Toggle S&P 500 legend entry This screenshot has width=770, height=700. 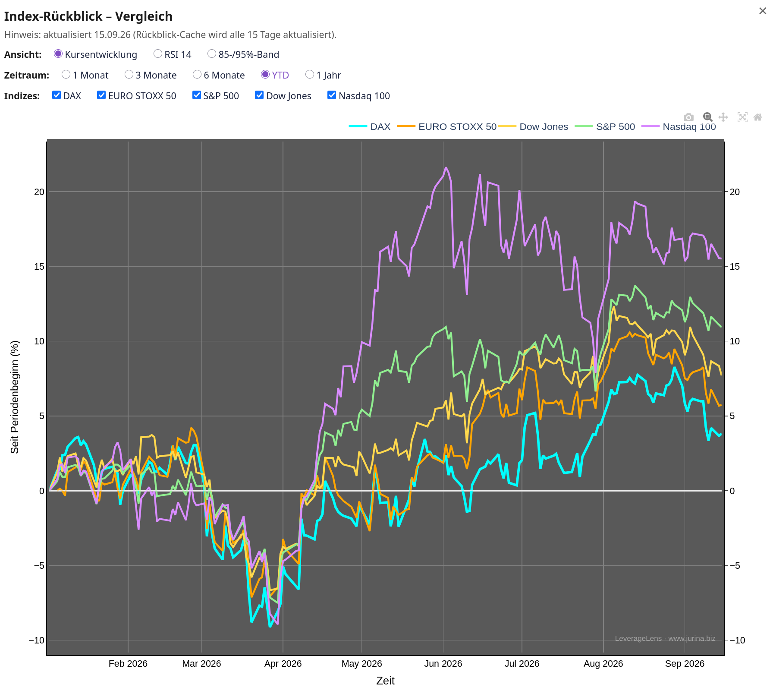605,126
